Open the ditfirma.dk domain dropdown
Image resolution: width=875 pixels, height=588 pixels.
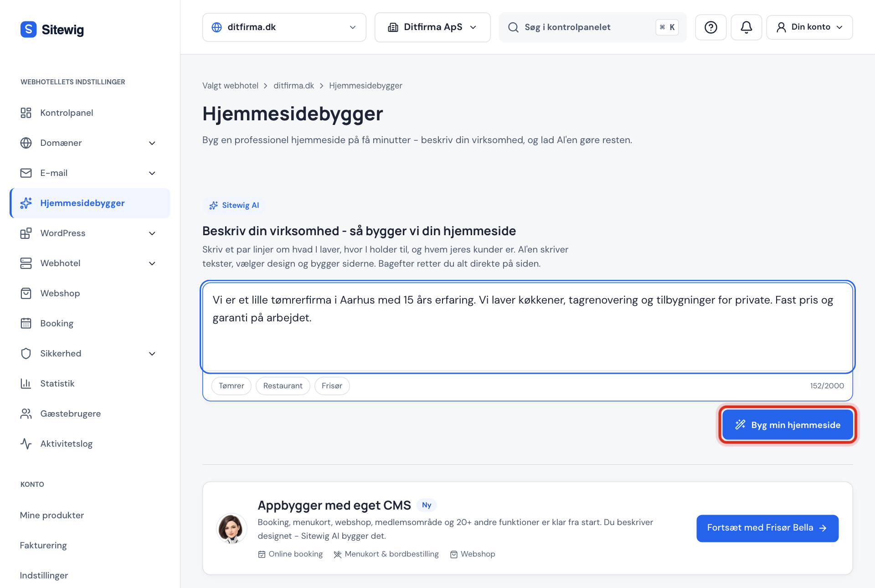[284, 27]
